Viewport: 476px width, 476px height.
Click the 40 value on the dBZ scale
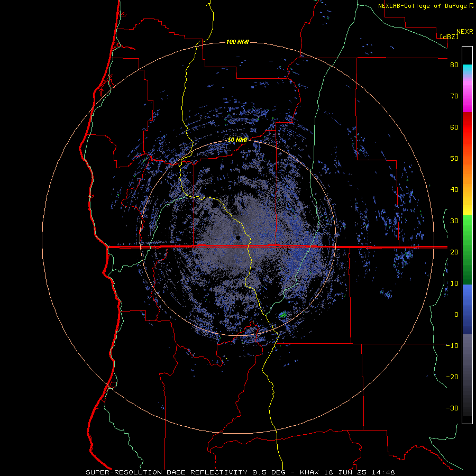(454, 190)
